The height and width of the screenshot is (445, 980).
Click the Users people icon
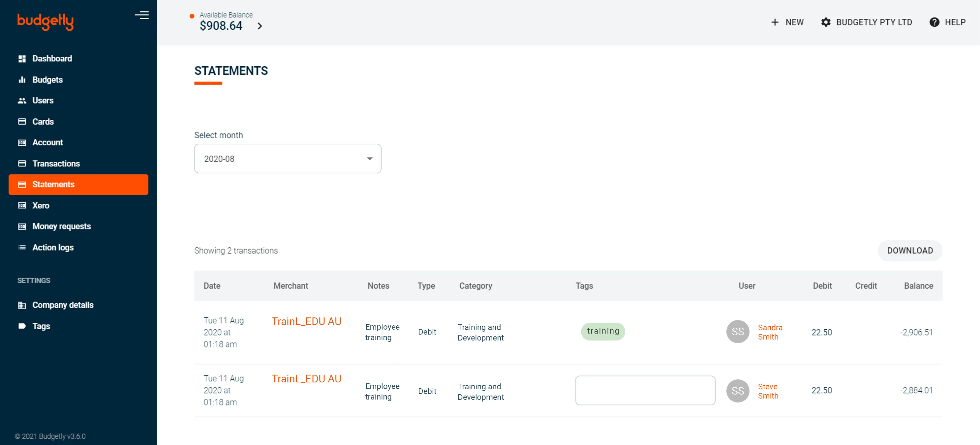pos(22,101)
